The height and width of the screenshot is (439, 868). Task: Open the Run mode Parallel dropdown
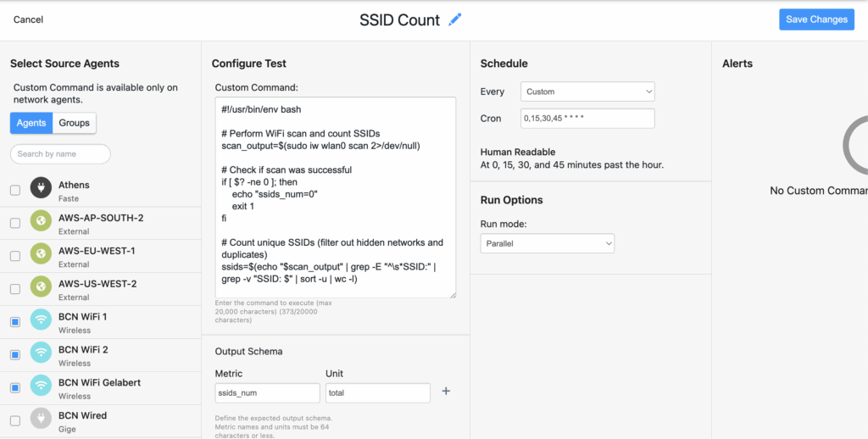[x=548, y=244]
